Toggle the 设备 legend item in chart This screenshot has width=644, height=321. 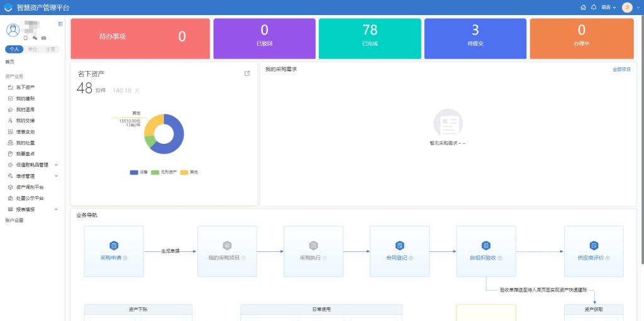click(139, 172)
